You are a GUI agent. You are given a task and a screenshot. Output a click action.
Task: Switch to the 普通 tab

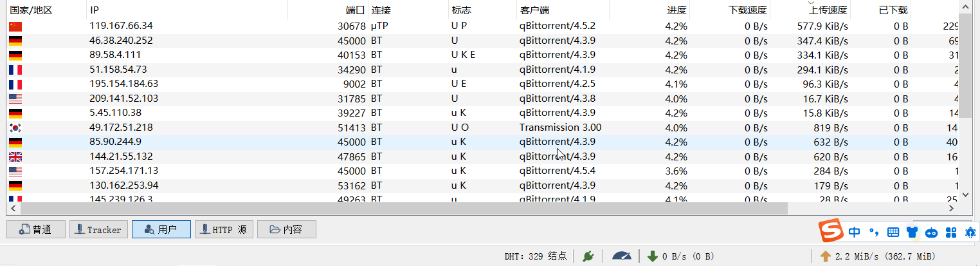tap(35, 229)
